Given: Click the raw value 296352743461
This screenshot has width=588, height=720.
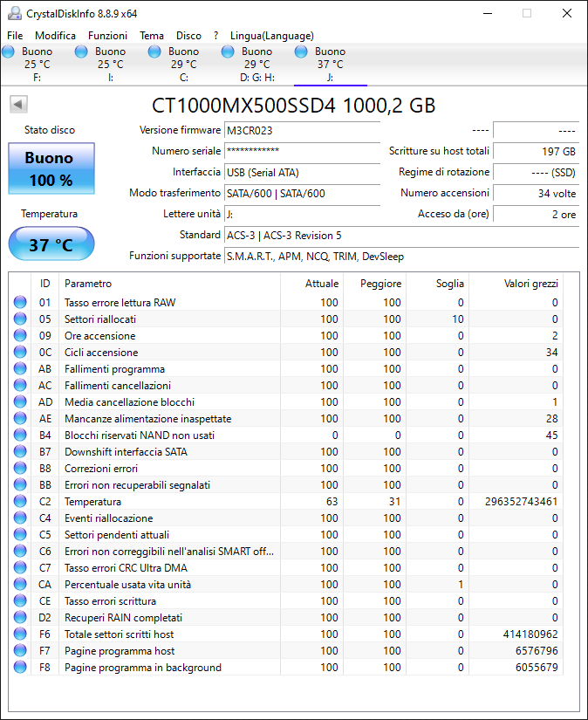Looking at the screenshot, I should (522, 502).
